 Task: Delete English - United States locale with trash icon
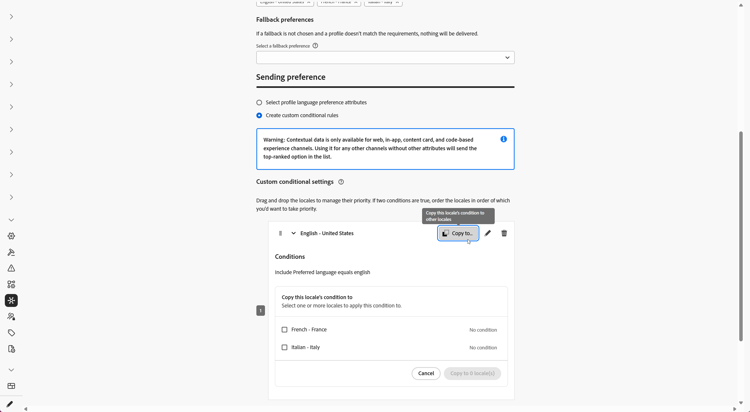tap(504, 234)
